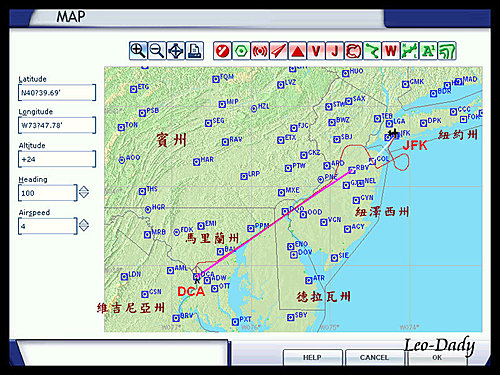This screenshot has width=500, height=375.
Task: Click the zoom in magnifier icon
Action: pos(138,51)
